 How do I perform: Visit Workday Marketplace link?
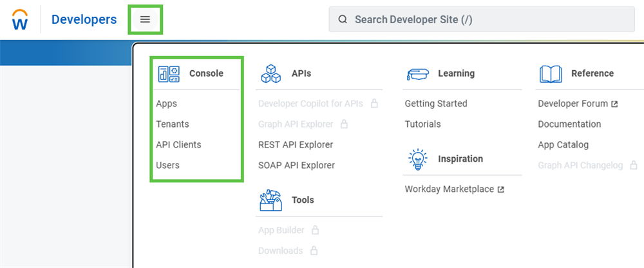point(450,189)
